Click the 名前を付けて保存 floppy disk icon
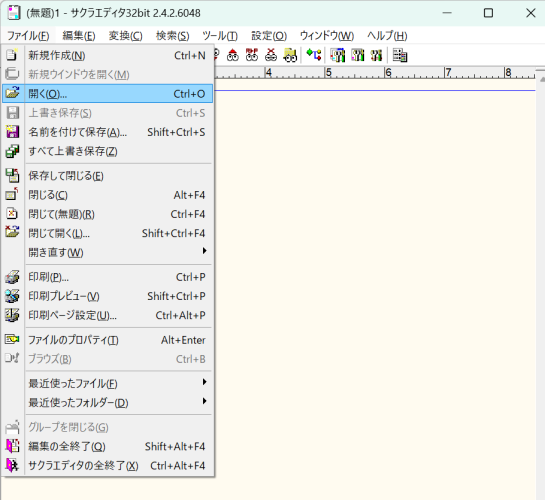 (12, 132)
